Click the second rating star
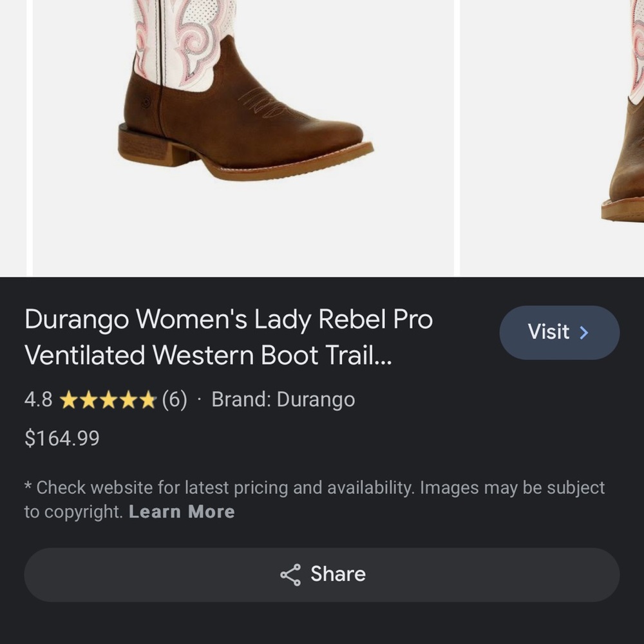Viewport: 644px width, 644px height. [88, 399]
